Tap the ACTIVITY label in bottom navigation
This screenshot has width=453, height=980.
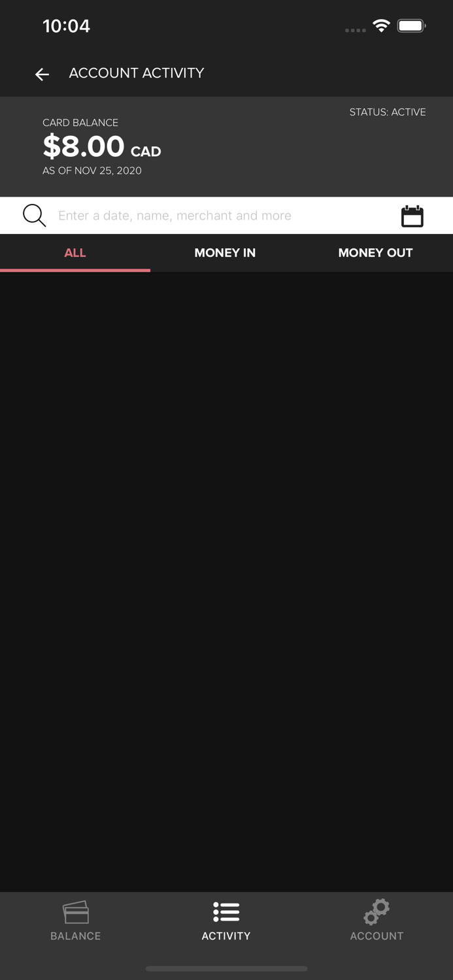click(x=226, y=936)
